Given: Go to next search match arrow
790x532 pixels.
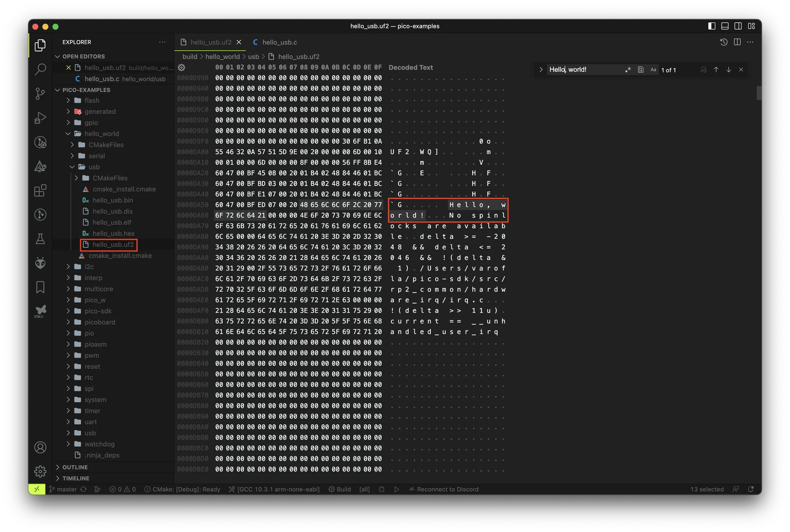Looking at the screenshot, I should click(728, 70).
